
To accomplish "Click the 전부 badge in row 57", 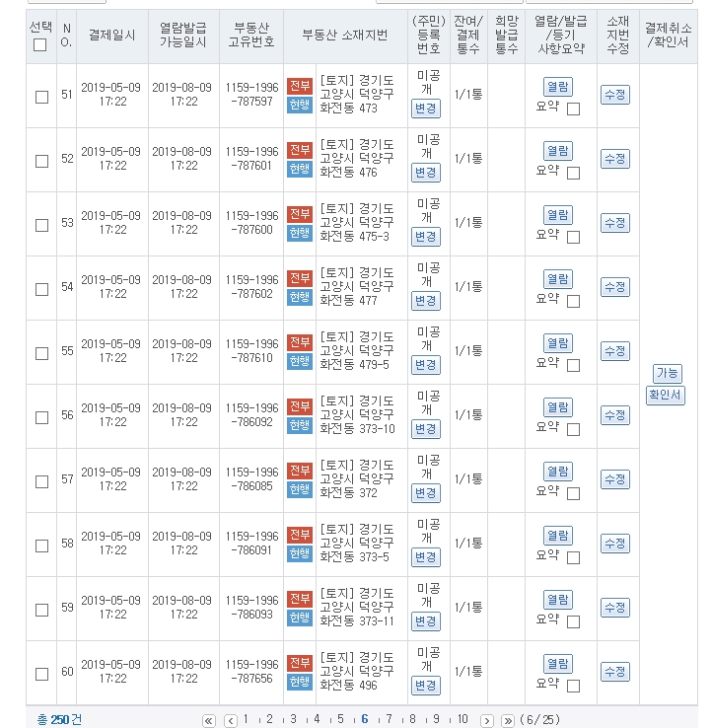I will click(300, 471).
